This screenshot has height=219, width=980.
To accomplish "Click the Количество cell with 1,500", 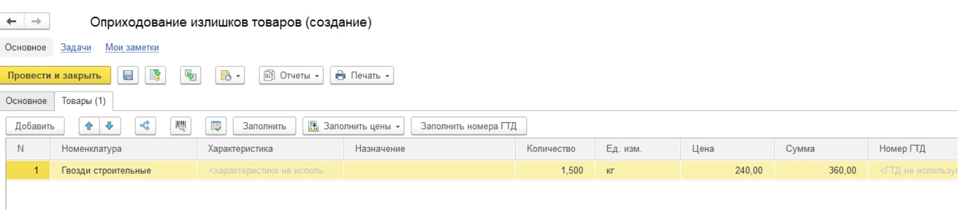I will coord(555,170).
